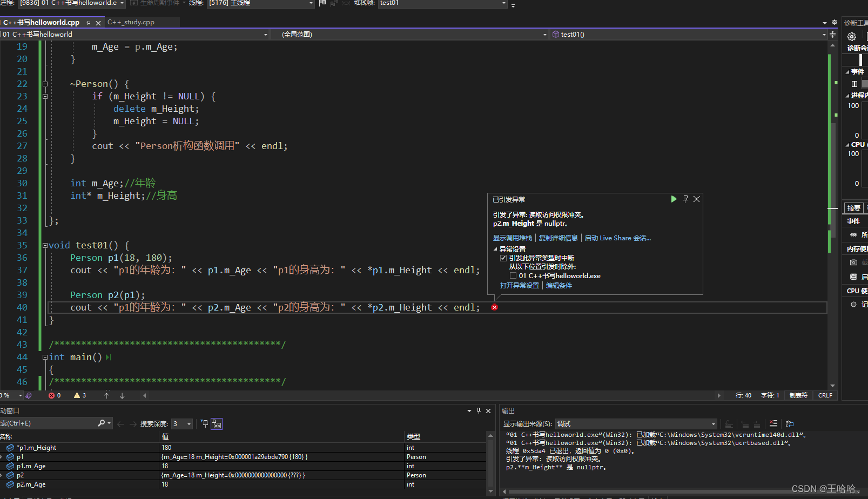
Task: Pin the exception popup
Action: point(685,199)
